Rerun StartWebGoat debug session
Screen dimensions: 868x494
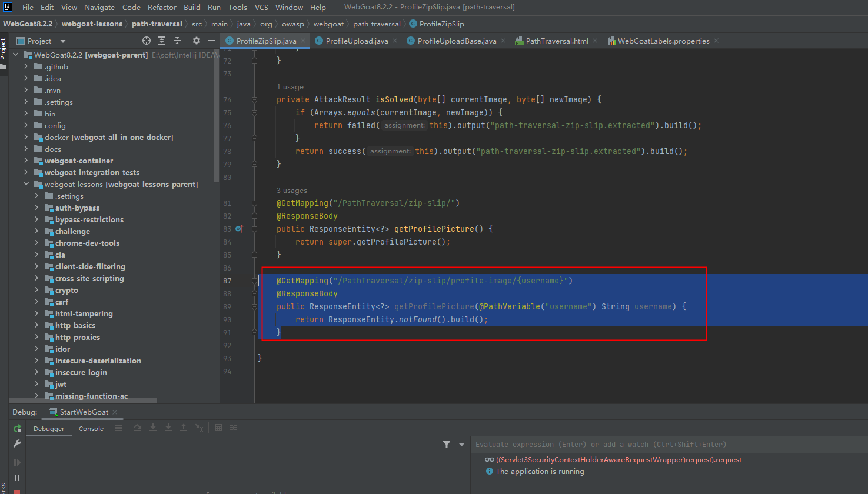[x=17, y=428]
